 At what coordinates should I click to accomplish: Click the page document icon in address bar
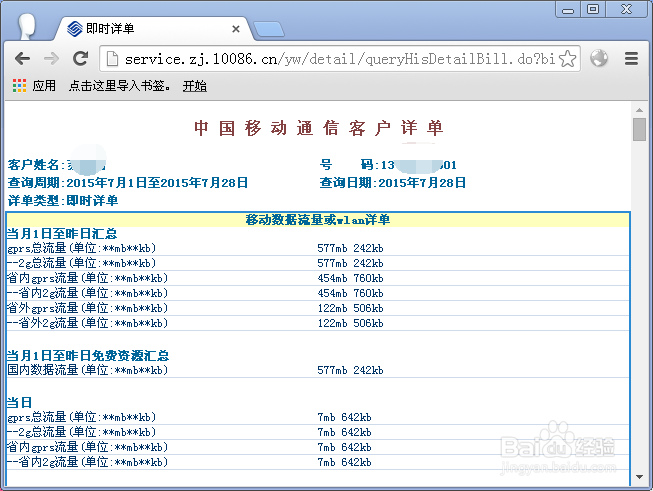[112, 59]
